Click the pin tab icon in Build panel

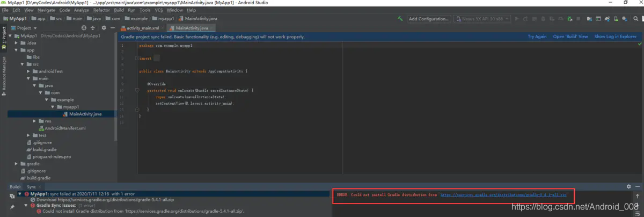12,206
